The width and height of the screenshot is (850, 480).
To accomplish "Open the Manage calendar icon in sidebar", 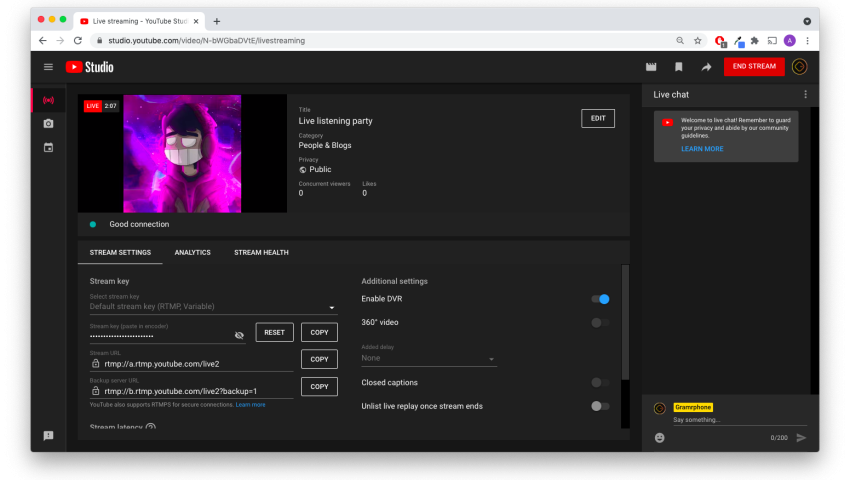I will (48, 148).
